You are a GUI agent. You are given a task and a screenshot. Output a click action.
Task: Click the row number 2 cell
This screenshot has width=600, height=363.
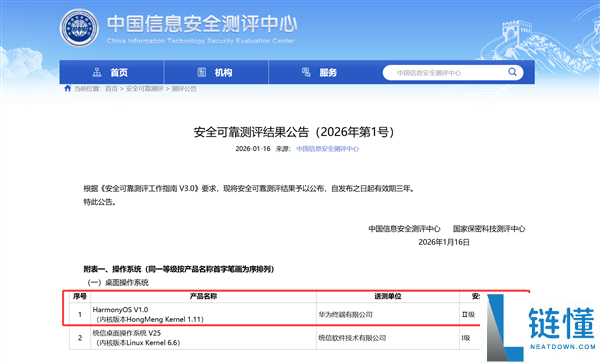tap(80, 338)
